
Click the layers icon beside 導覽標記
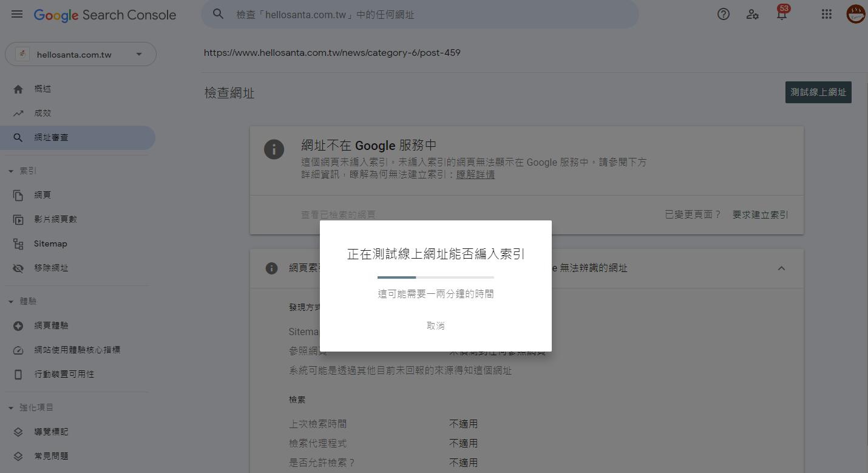click(18, 432)
